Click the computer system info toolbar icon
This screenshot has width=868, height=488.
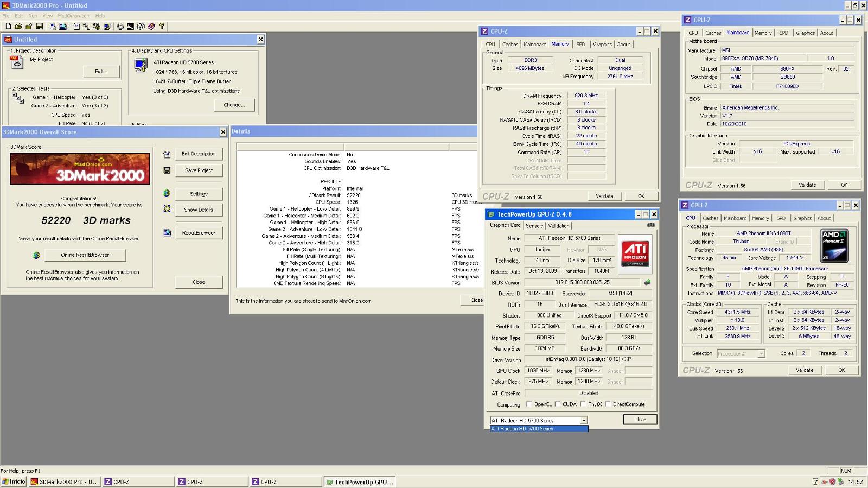pyautogui.click(x=53, y=26)
